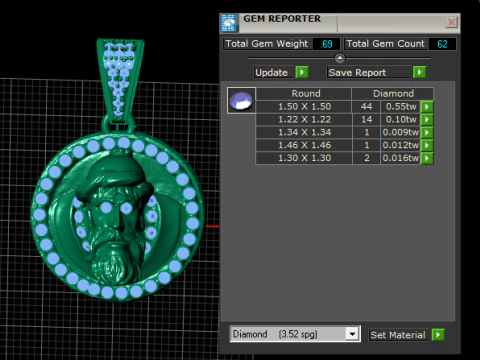Close the Gem Reporter panel

click(x=451, y=22)
